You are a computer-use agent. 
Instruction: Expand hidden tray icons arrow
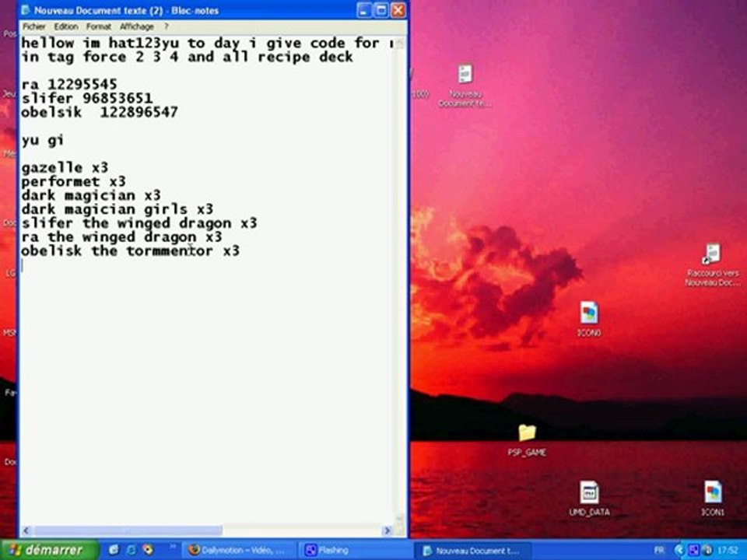coord(679,551)
